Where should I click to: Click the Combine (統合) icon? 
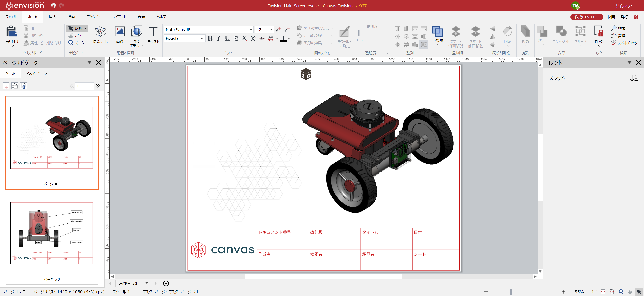click(542, 32)
